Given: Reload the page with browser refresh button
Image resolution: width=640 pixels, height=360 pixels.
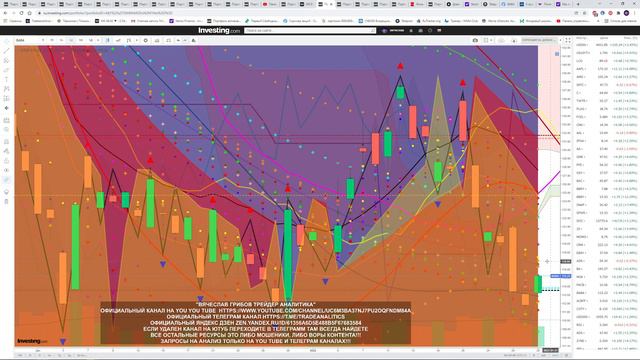Looking at the screenshot, I should pyautogui.click(x=22, y=13).
